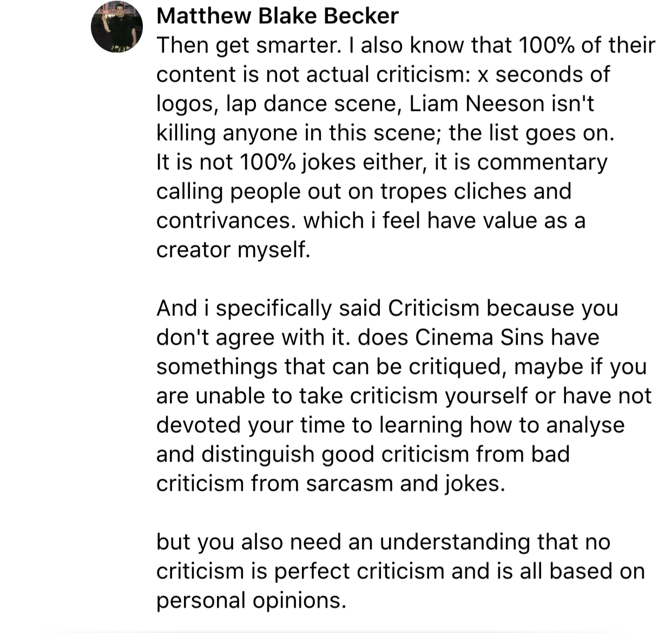Click line "devoted your time to learning"
Screen dimensions: 672x633
391,425
